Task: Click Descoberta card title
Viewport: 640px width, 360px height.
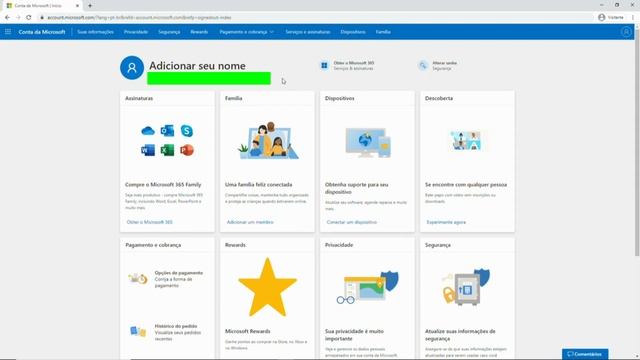Action: pyautogui.click(x=439, y=98)
